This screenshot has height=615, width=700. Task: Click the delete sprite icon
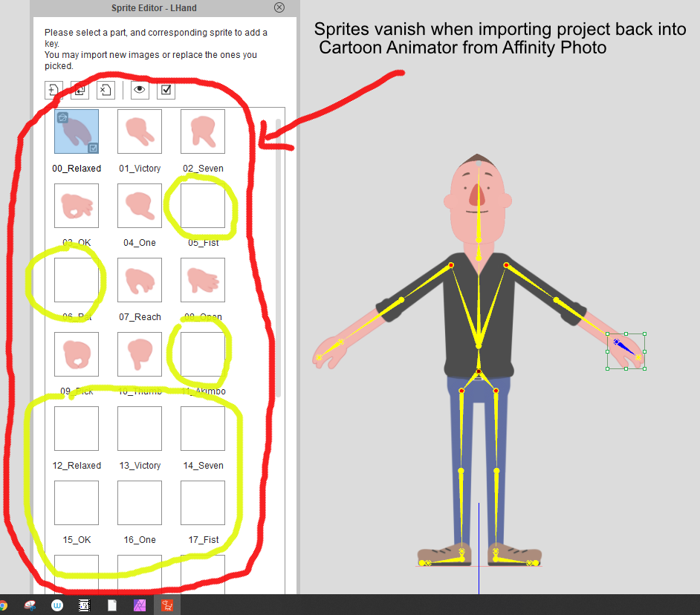point(106,90)
